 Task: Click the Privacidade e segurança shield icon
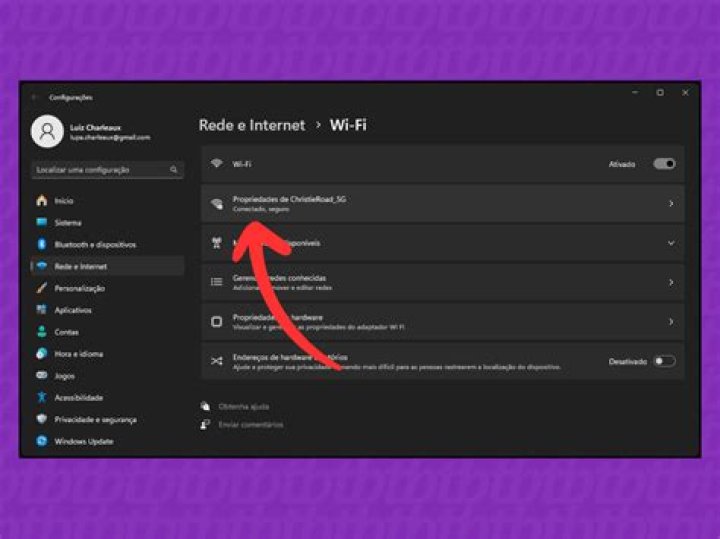41,419
